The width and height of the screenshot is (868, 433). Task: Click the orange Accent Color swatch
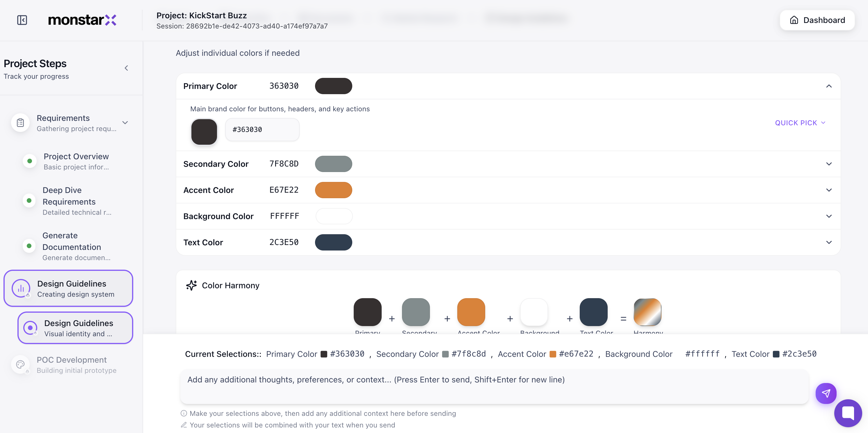[x=334, y=190]
